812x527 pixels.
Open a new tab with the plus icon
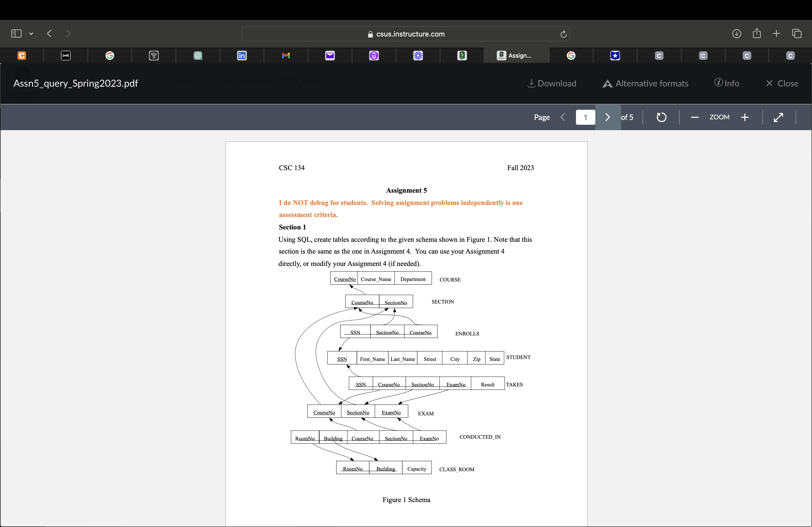[776, 33]
